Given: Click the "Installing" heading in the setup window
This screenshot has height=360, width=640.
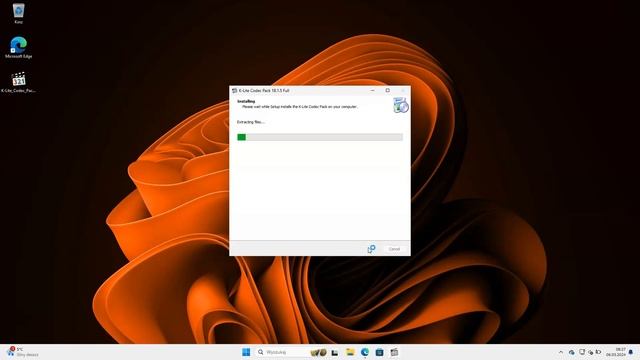Looking at the screenshot, I should 246,101.
